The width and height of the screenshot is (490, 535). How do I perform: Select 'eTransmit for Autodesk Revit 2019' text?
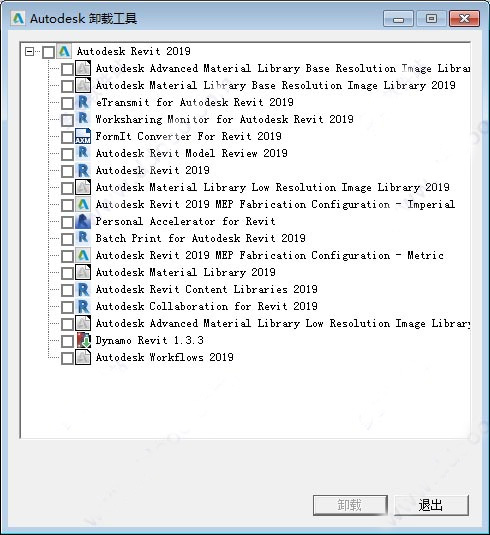[x=194, y=102]
